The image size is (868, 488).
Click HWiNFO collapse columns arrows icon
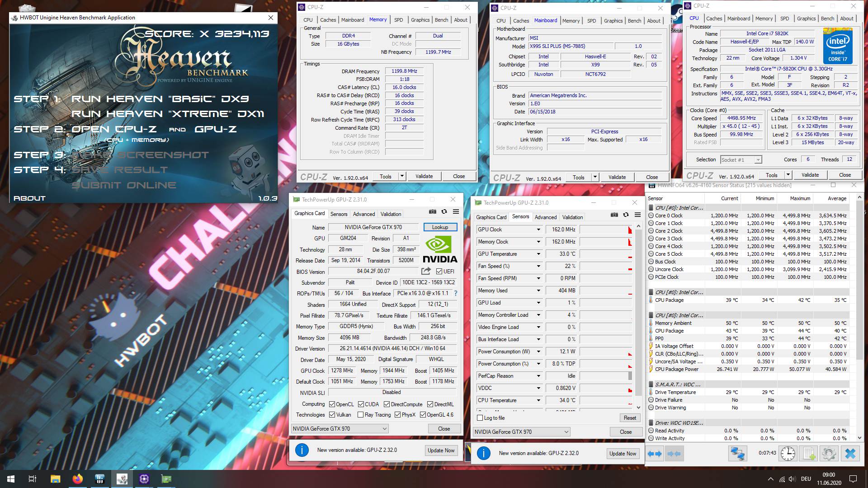[674, 453]
